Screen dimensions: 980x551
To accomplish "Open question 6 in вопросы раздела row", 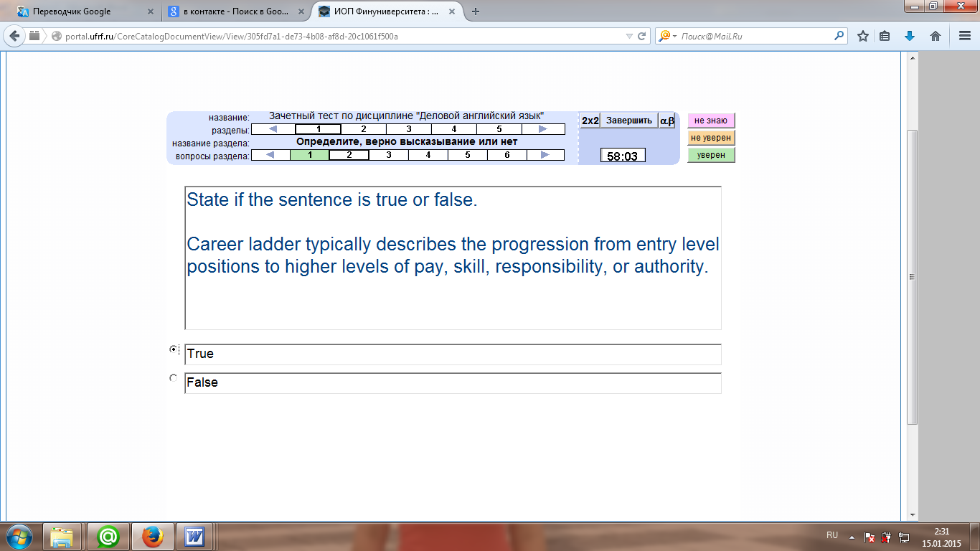I will click(x=507, y=155).
